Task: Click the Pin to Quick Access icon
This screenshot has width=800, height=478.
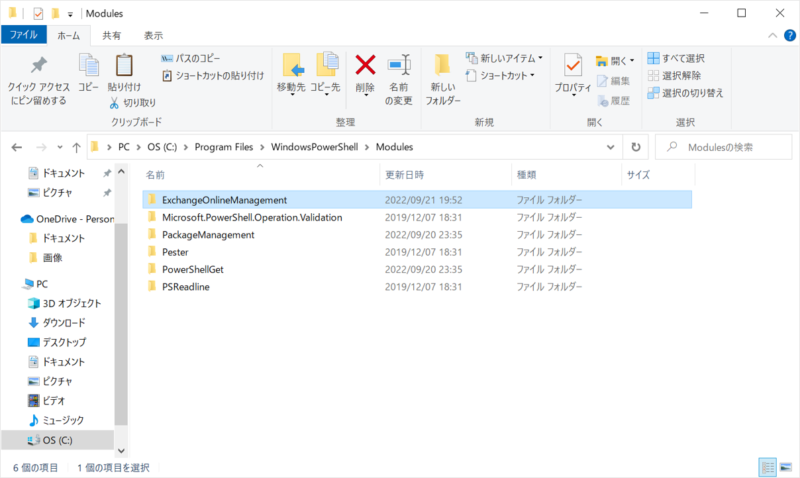Action: pos(38,67)
